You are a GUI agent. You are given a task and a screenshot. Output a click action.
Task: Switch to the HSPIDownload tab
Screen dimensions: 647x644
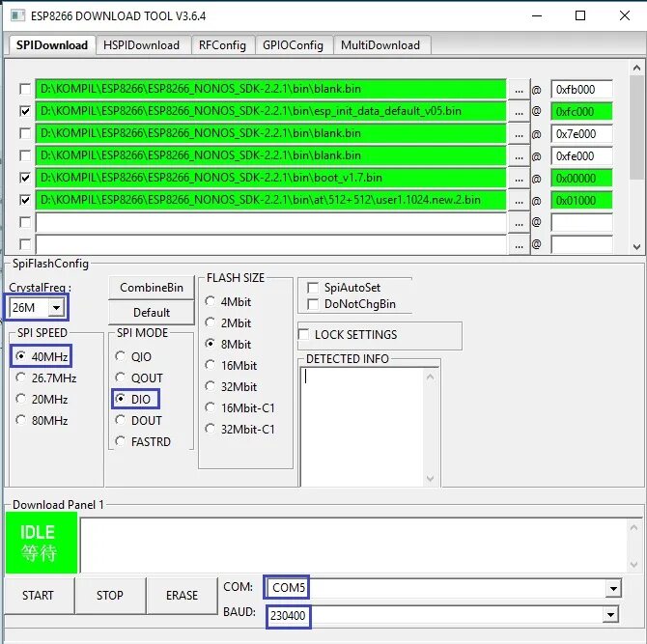click(142, 45)
